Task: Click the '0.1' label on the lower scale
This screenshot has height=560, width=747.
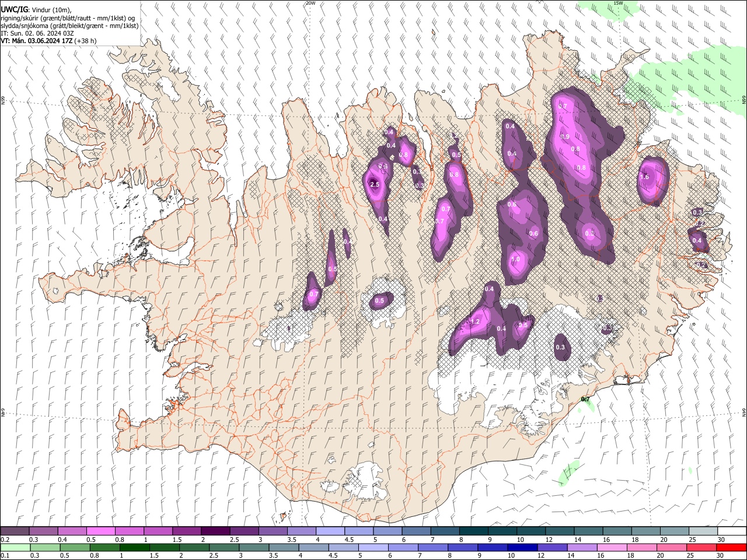Action: [4, 555]
